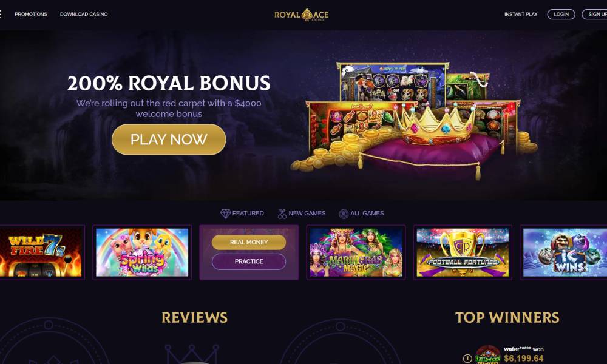Open Icy Wins game thumbnail
The height and width of the screenshot is (364, 607).
(565, 252)
